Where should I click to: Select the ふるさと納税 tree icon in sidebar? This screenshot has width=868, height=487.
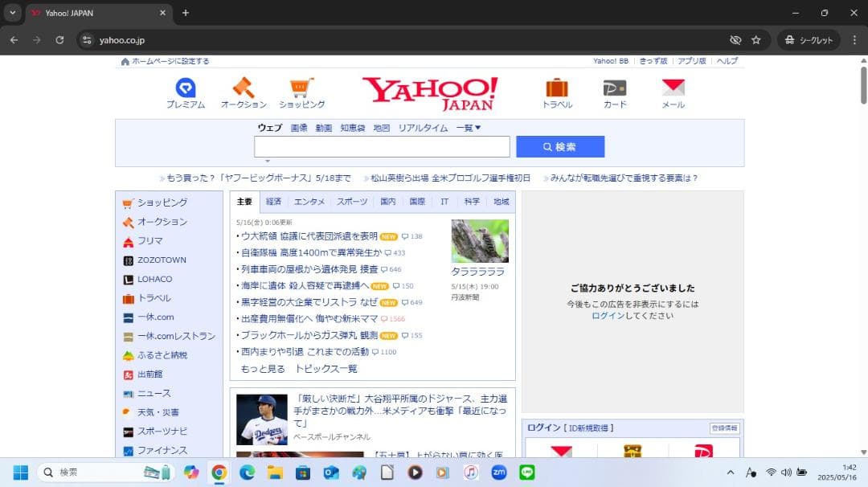pos(127,355)
